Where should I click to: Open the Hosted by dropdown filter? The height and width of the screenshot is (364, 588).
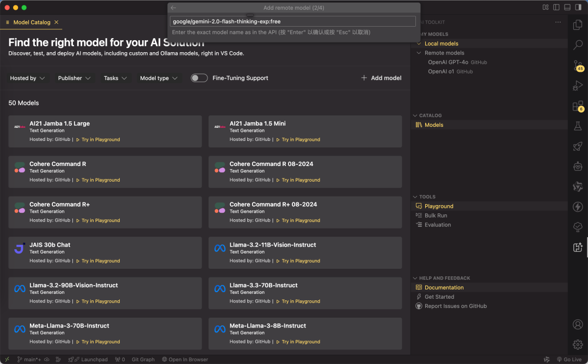coord(27,78)
